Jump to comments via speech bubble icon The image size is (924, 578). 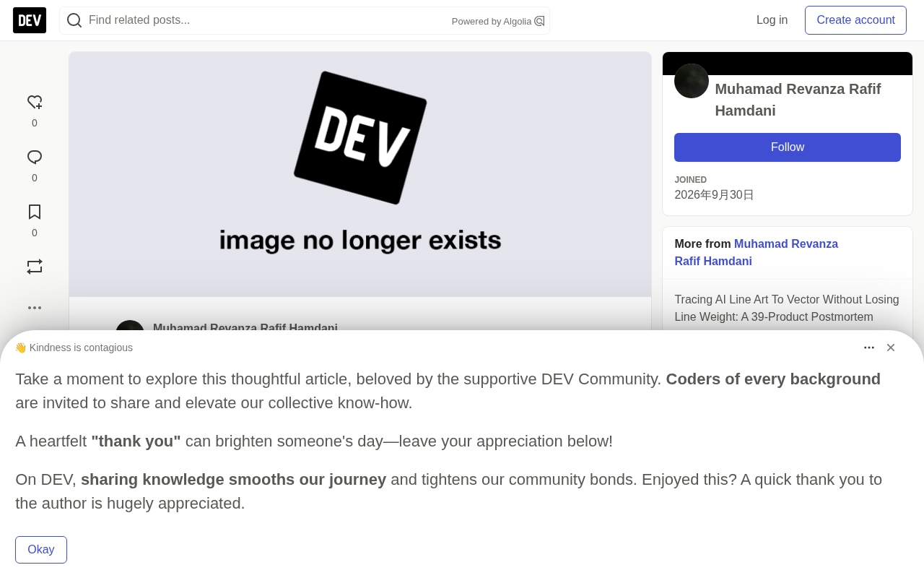(x=35, y=157)
